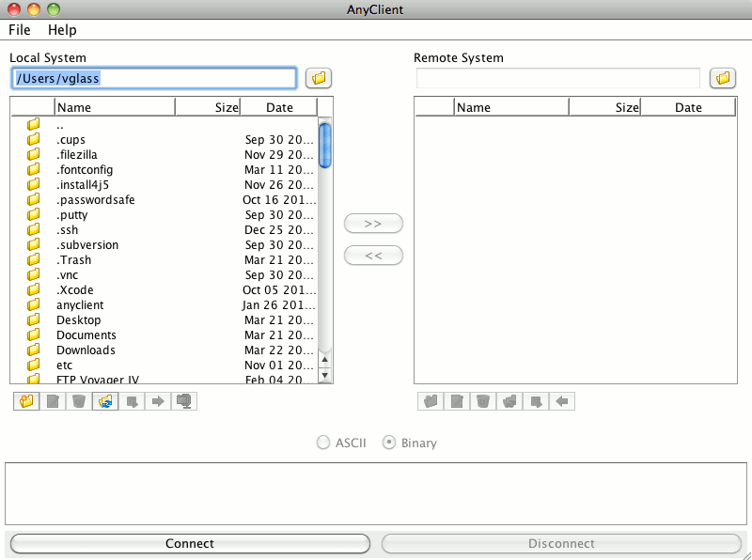Click the local list scroll-up arrow
This screenshot has height=560, width=752.
325,359
